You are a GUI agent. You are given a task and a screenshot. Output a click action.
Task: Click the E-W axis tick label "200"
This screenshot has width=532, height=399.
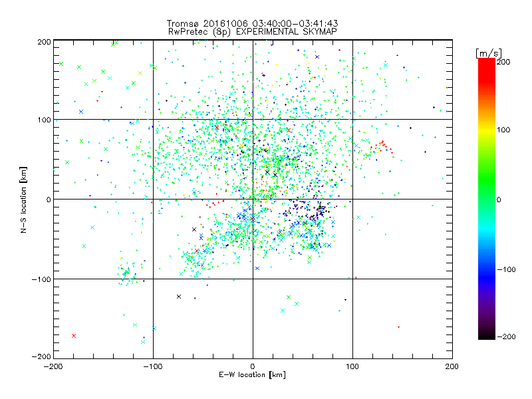[x=452, y=366]
